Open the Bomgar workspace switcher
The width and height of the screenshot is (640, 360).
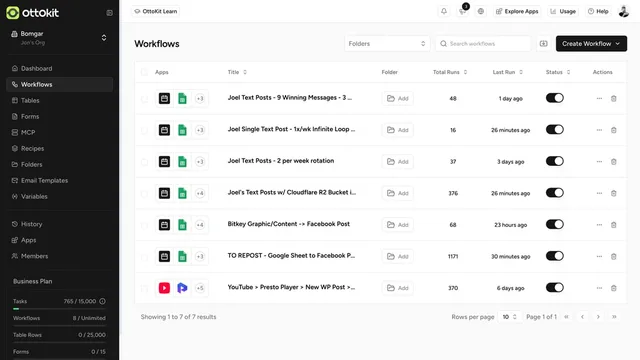click(x=59, y=38)
